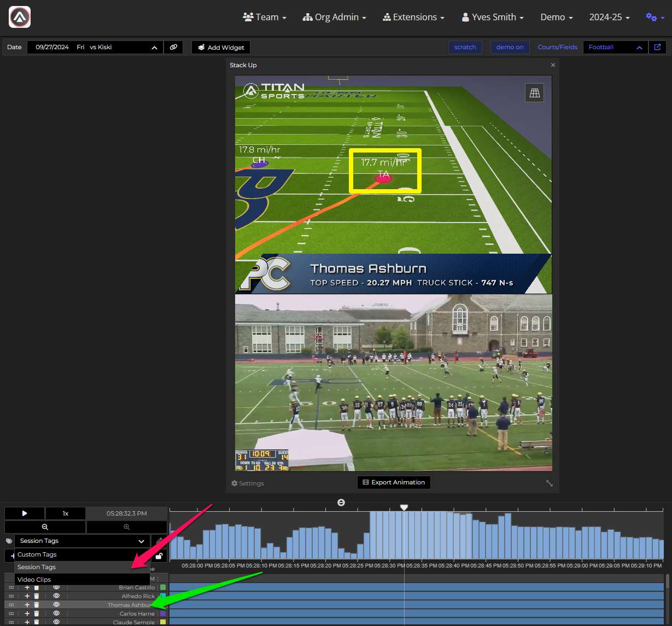This screenshot has width=672, height=626.
Task: Expand the Date session selector
Action: (95, 47)
